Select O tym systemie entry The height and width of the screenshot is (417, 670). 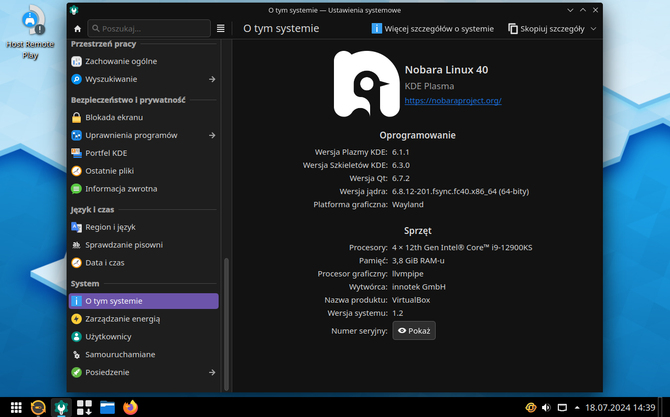(x=144, y=301)
